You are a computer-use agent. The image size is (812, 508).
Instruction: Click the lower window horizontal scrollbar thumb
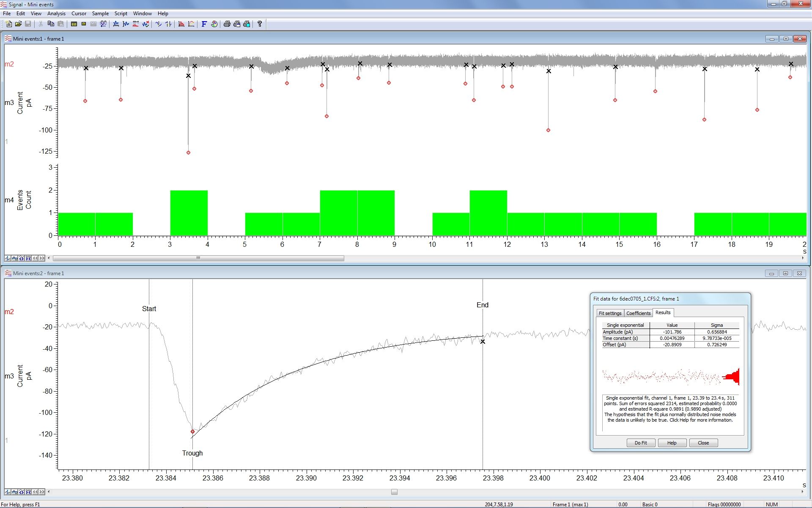(394, 492)
